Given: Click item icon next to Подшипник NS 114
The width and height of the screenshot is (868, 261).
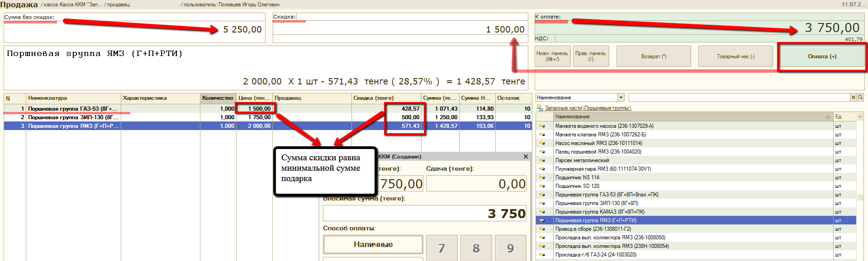Looking at the screenshot, I should coord(542,178).
